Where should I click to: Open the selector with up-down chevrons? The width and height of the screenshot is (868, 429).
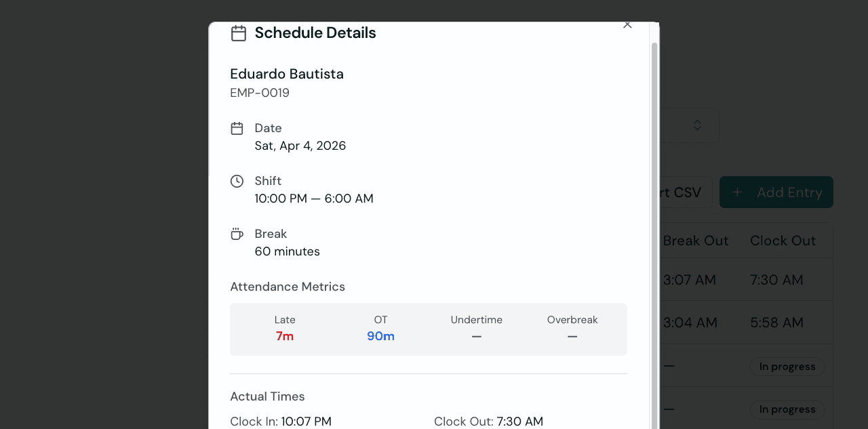coord(697,125)
